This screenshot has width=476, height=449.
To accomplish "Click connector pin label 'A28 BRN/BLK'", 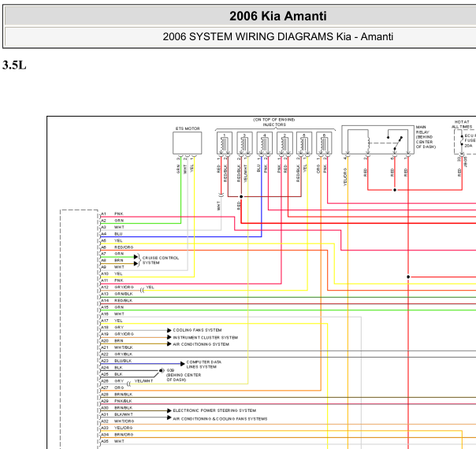I will (117, 395).
